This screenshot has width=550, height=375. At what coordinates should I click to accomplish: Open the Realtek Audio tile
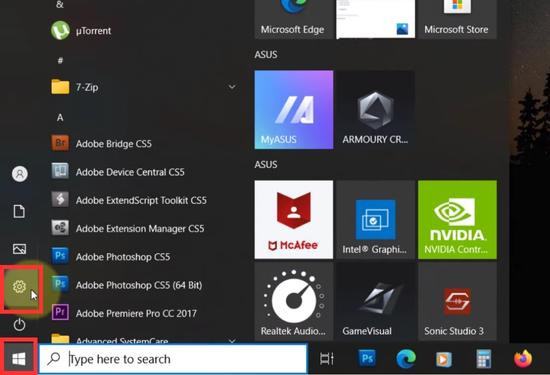point(294,301)
